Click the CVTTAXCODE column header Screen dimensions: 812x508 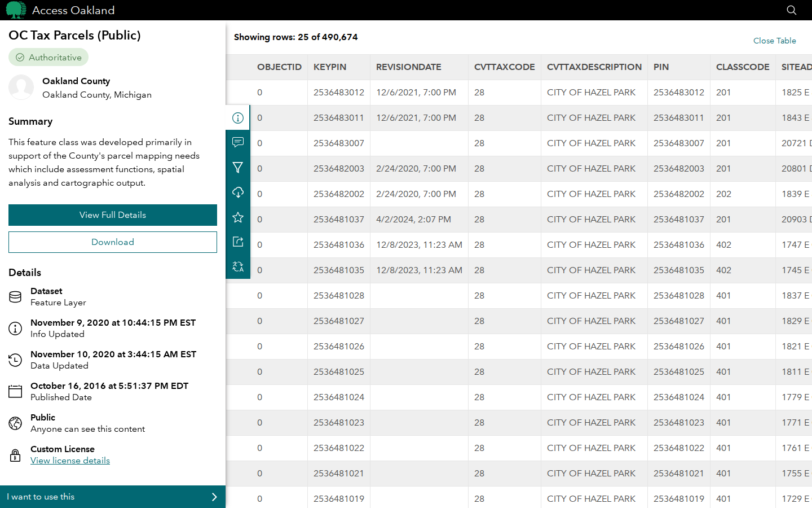505,67
